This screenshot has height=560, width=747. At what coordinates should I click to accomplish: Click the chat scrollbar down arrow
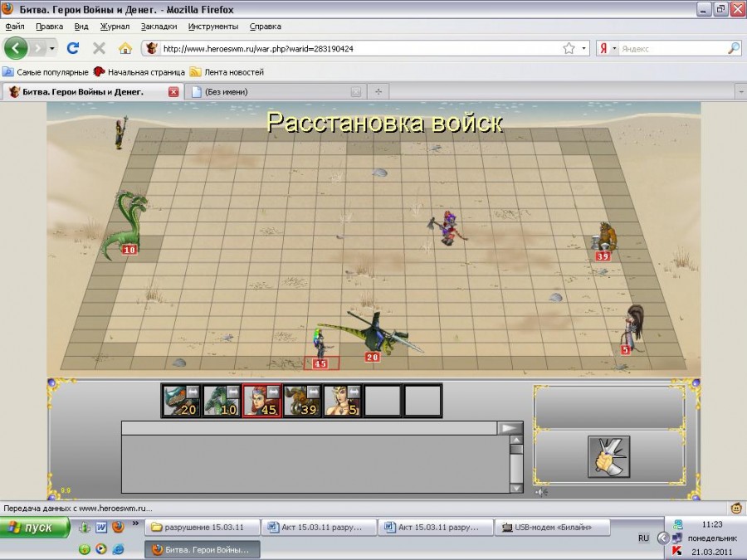[x=516, y=488]
